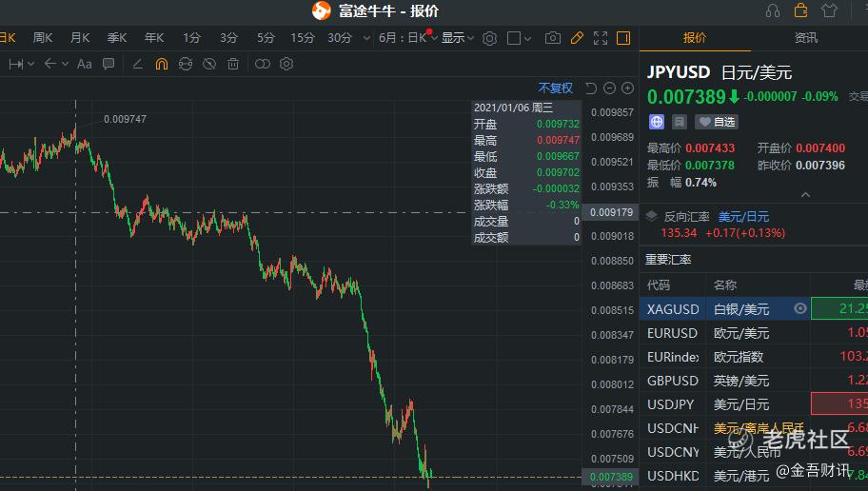Select USDHKD 美元/港元 row
The width and height of the screenshot is (868, 491).
[x=754, y=476]
